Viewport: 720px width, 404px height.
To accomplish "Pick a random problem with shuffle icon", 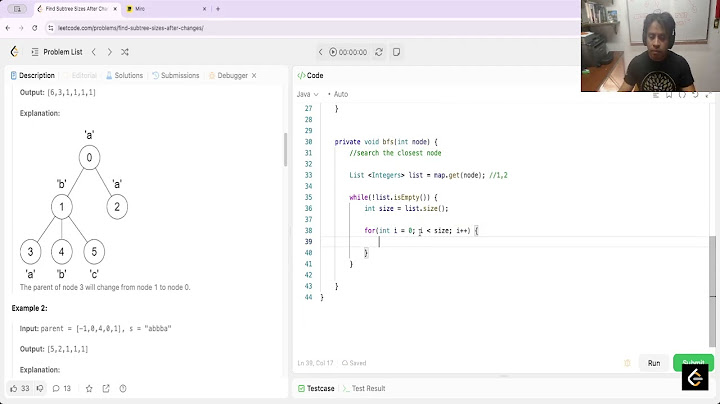I will [125, 52].
